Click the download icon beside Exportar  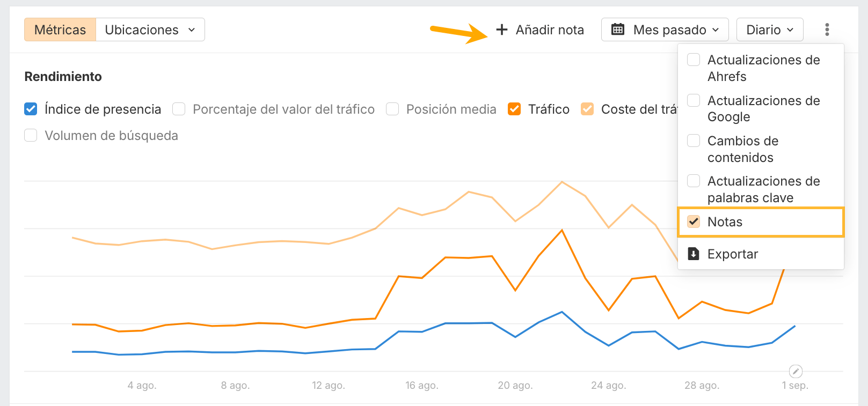tap(694, 254)
